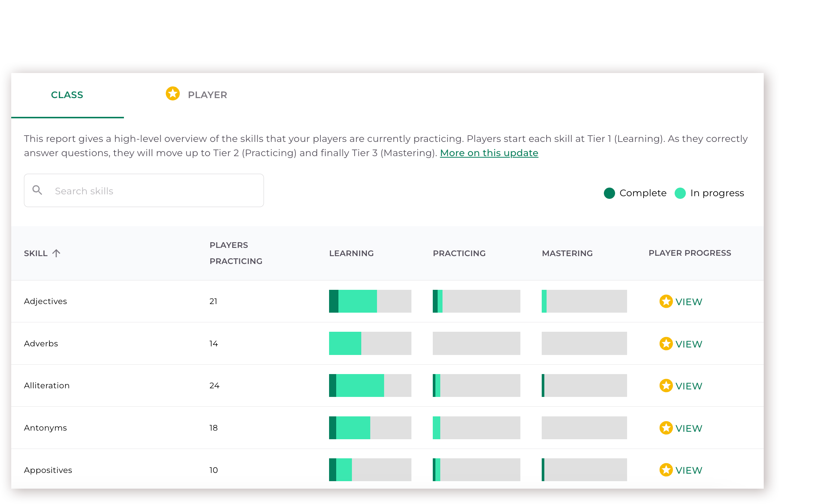Image resolution: width=818 pixels, height=504 pixels.
Task: Click the star icon next to Appositives VIEW
Action: (x=666, y=470)
